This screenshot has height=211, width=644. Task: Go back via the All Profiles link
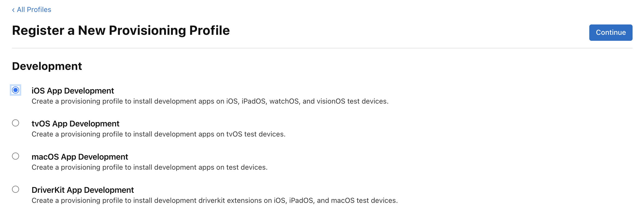(x=34, y=10)
